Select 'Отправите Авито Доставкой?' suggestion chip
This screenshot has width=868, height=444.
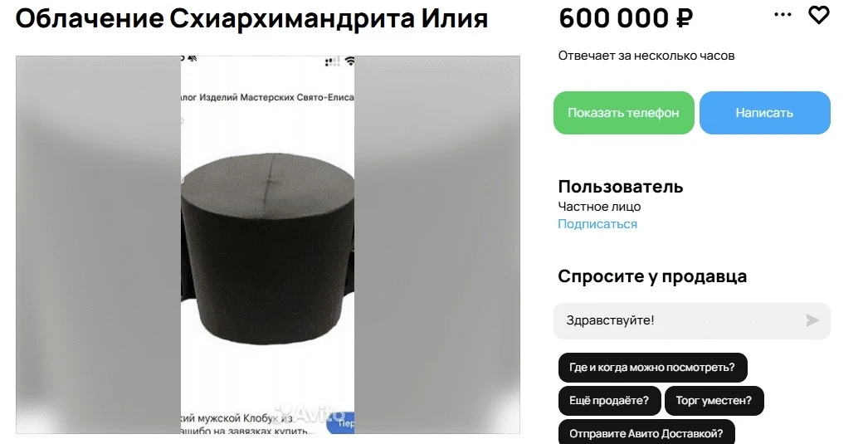click(x=646, y=433)
